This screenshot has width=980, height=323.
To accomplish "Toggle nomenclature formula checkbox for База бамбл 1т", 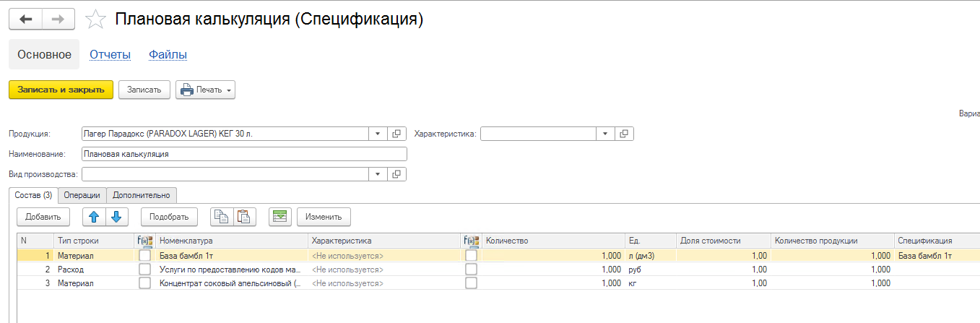I will (144, 255).
